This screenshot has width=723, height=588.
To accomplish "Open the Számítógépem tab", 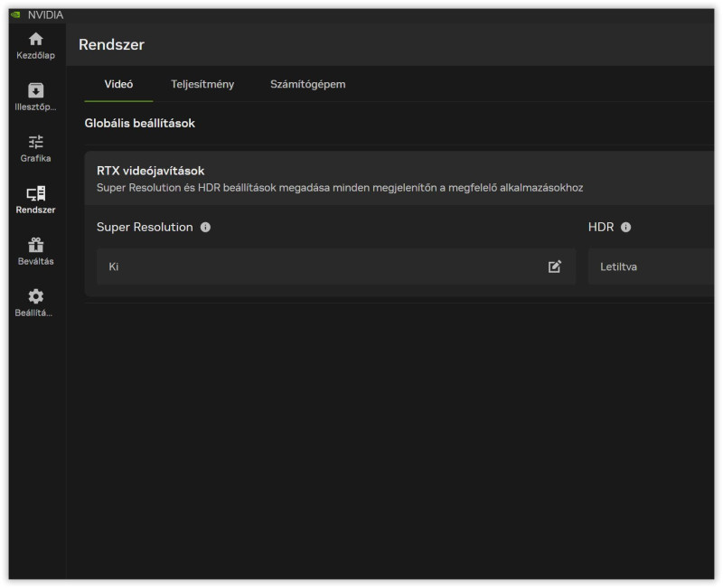I will click(x=307, y=84).
